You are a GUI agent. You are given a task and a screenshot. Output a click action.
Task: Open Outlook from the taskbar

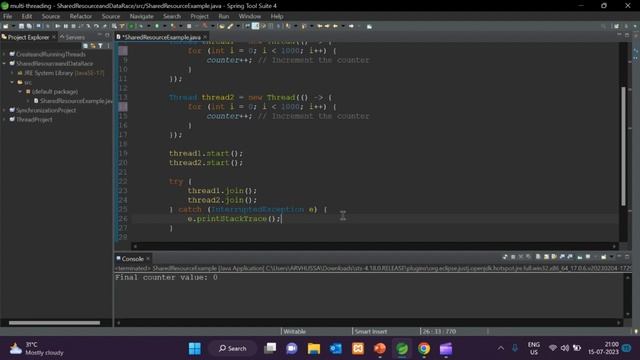tap(336, 349)
